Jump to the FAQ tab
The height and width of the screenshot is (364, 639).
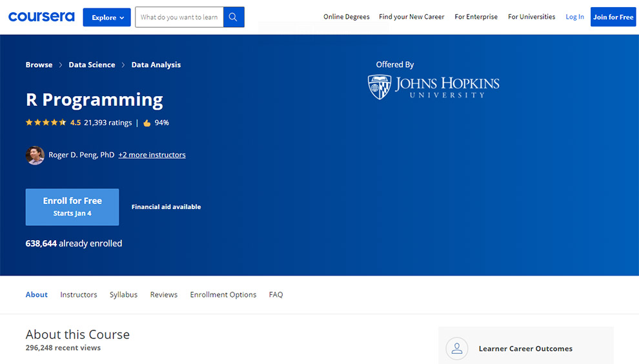(x=276, y=295)
